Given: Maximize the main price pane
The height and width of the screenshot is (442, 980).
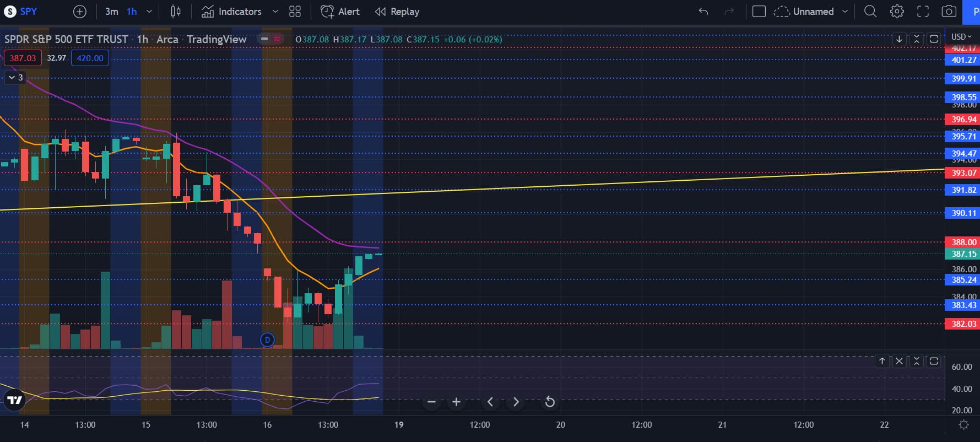Looking at the screenshot, I should click(x=934, y=39).
